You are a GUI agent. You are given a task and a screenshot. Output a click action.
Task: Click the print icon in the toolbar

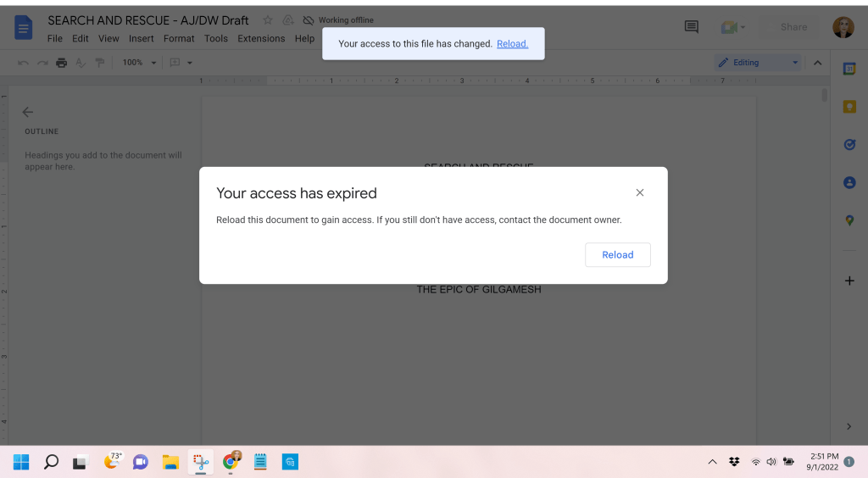pos(61,63)
